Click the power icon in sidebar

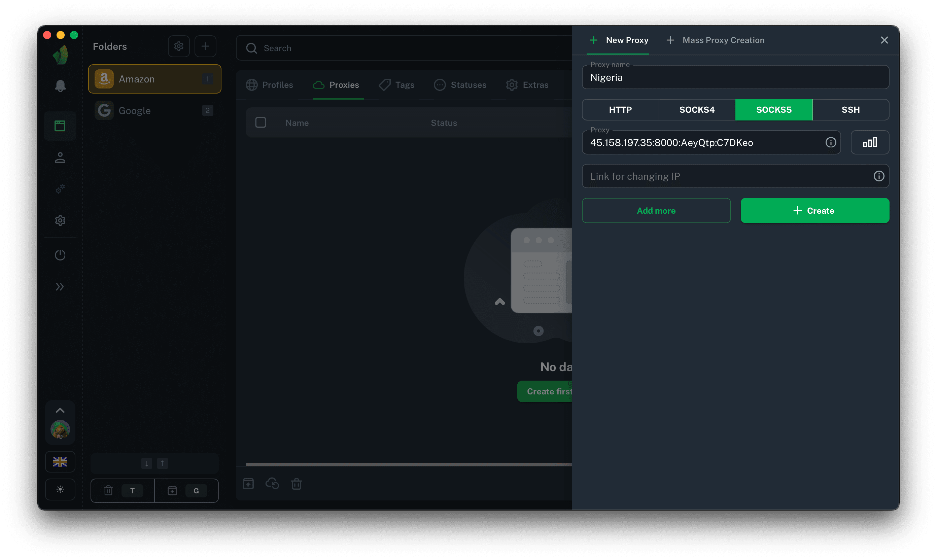click(60, 255)
